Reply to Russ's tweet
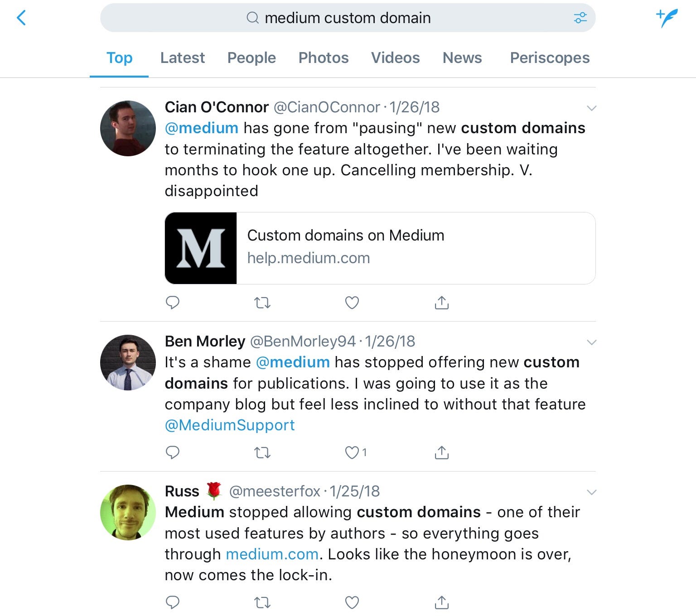 (x=173, y=602)
